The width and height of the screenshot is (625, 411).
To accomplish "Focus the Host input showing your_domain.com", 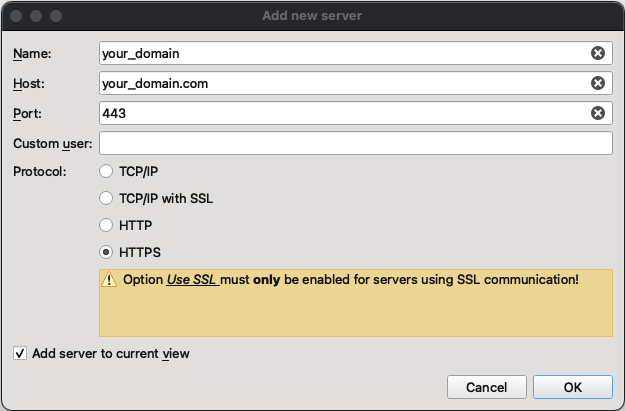I will (340, 84).
